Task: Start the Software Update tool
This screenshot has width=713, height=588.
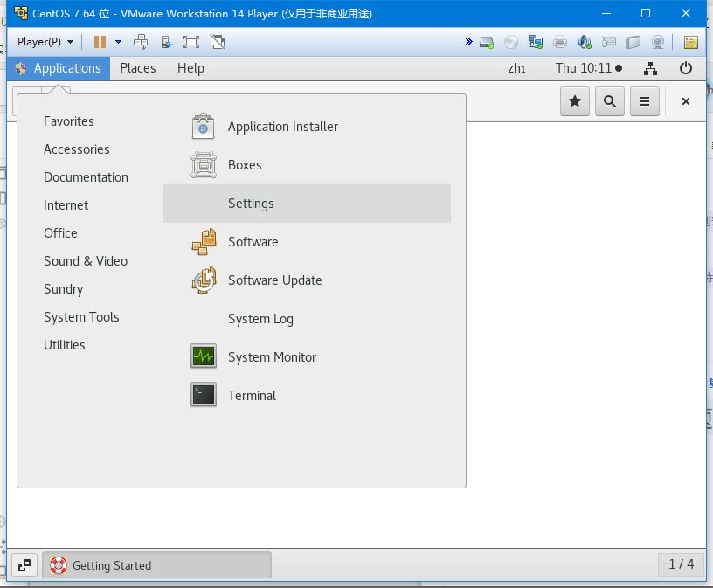Action: pos(274,280)
